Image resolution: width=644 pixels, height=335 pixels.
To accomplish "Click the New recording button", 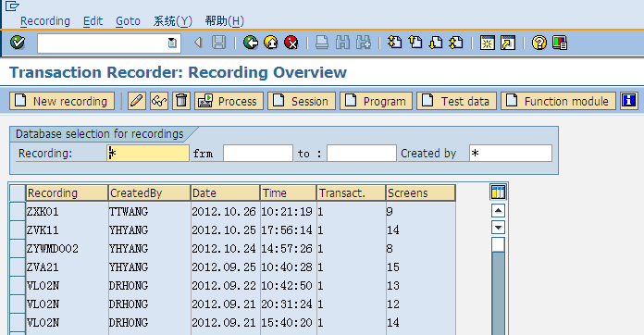I will pyautogui.click(x=62, y=101).
